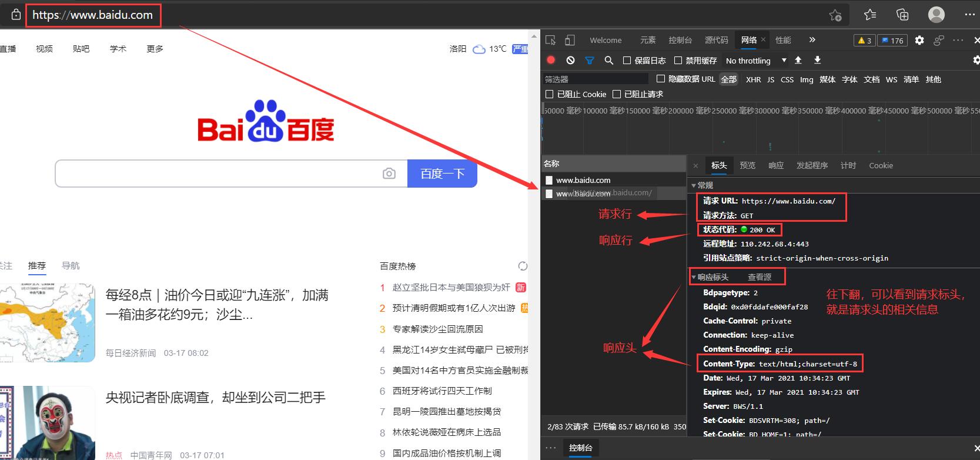Open the 预览 tab of request
Screen dimensions: 980x460
pos(747,166)
